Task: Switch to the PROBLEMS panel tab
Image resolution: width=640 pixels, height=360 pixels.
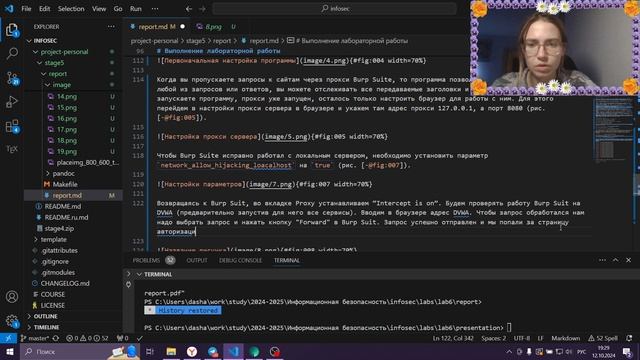Action: [146, 260]
